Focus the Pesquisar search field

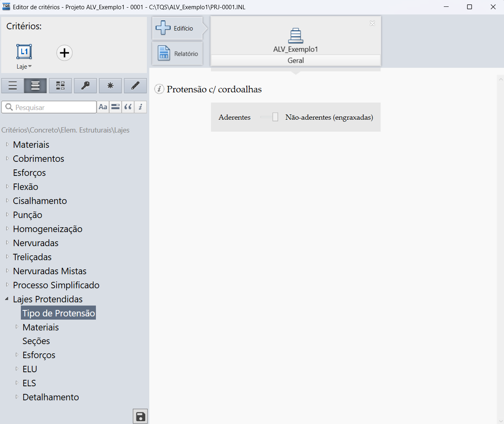pos(49,107)
